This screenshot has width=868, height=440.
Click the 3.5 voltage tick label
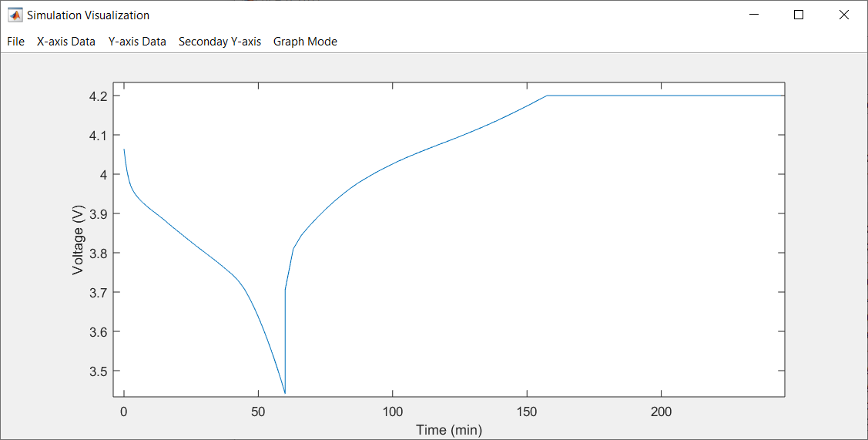coord(98,371)
